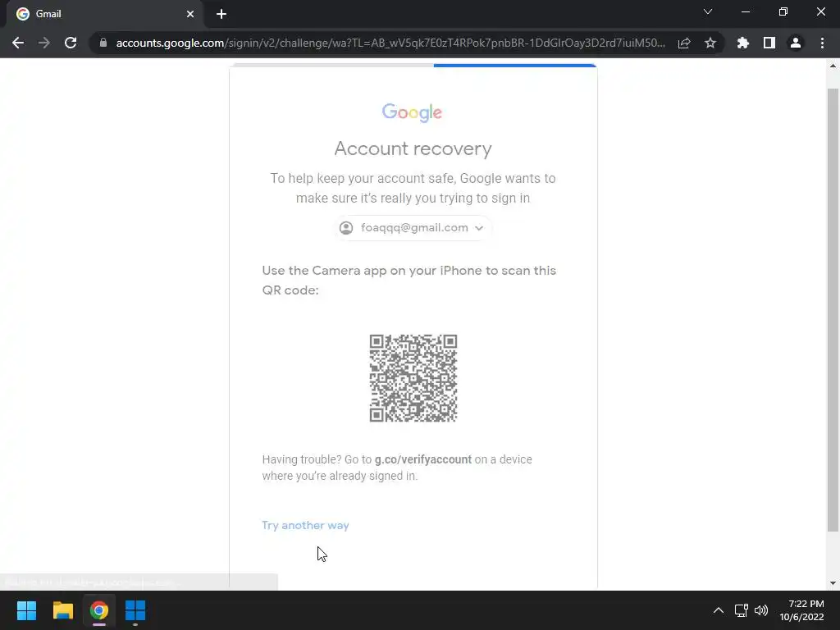840x630 pixels.
Task: Go back to the previous page
Action: coord(18,43)
